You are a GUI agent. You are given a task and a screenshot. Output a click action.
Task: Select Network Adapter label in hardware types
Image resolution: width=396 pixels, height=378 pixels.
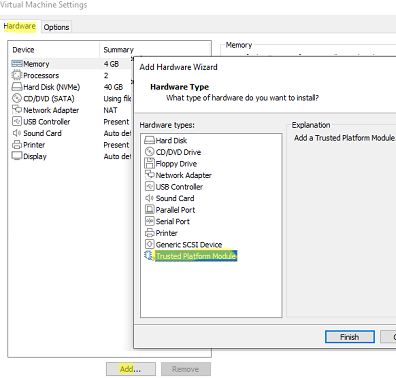184,175
